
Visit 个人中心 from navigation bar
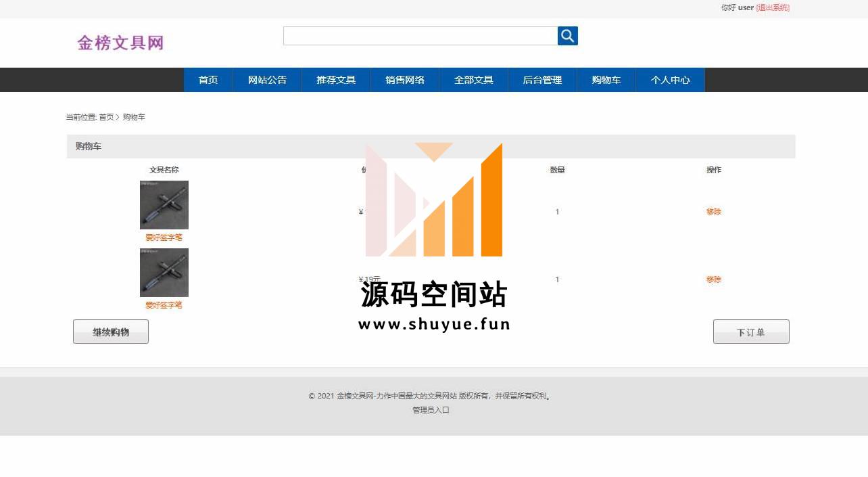670,80
